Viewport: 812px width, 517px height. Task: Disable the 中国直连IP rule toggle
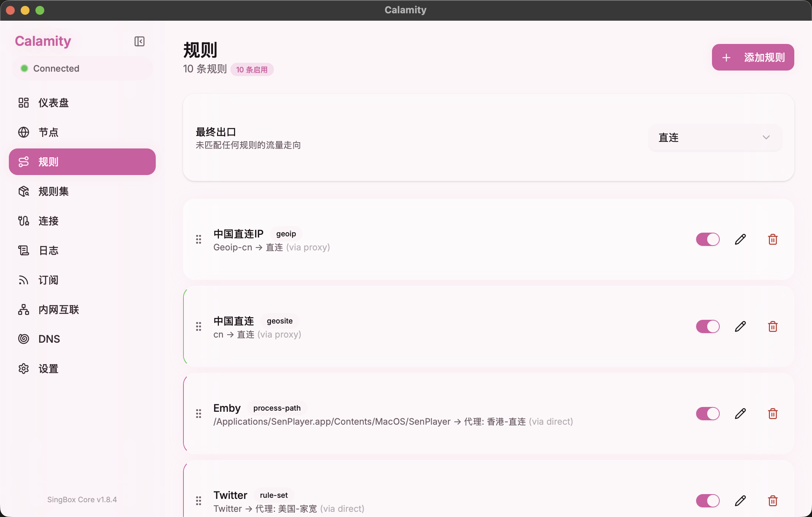pos(708,239)
